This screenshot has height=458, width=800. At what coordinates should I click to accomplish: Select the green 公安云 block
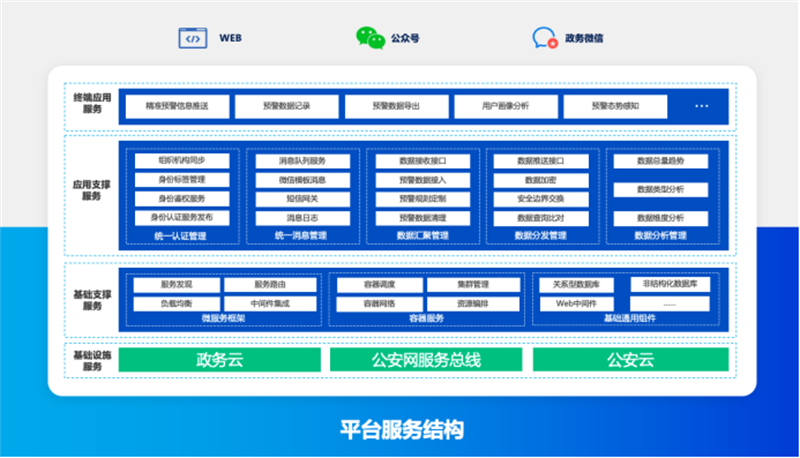[630, 360]
